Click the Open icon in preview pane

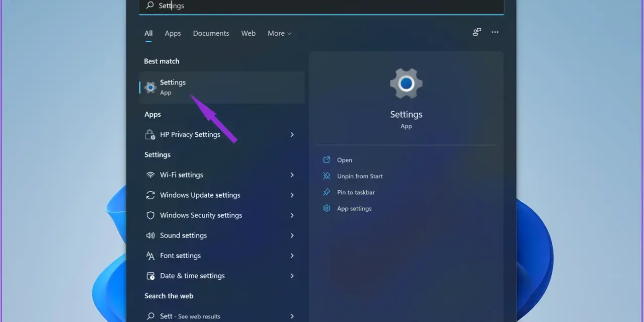327,160
